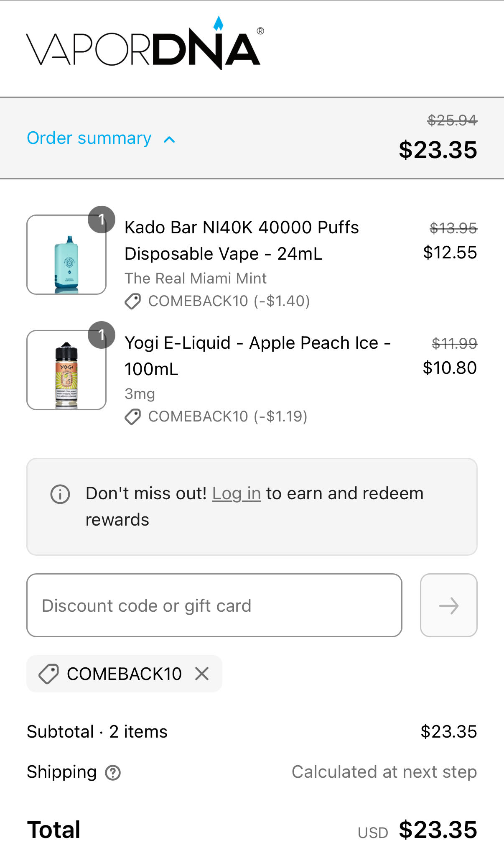Image resolution: width=504 pixels, height=848 pixels.
Task: Click the Order summary heading text
Action: click(x=89, y=138)
